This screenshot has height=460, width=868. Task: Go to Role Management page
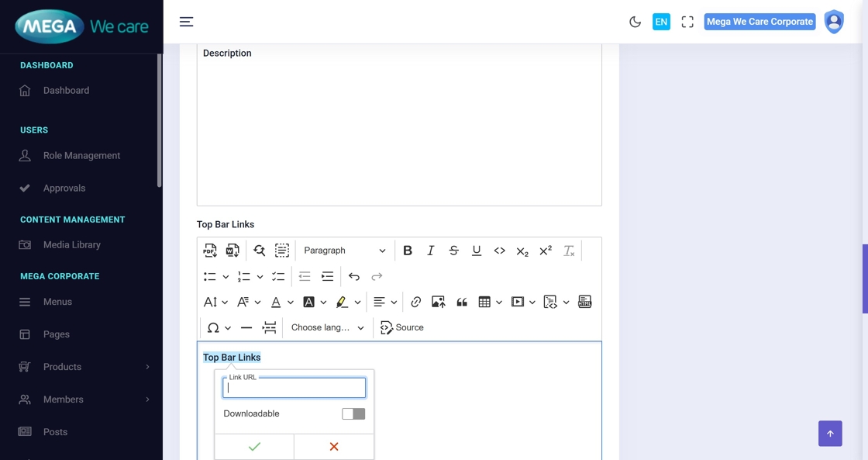pos(81,155)
